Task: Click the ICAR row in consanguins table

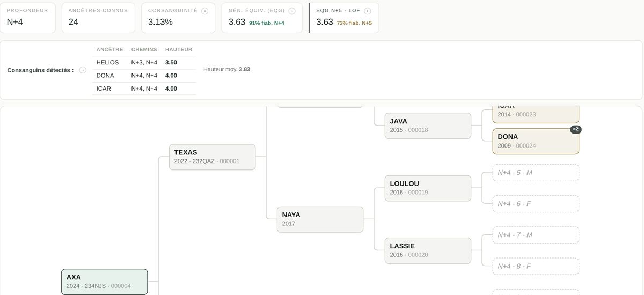Action: pyautogui.click(x=144, y=88)
